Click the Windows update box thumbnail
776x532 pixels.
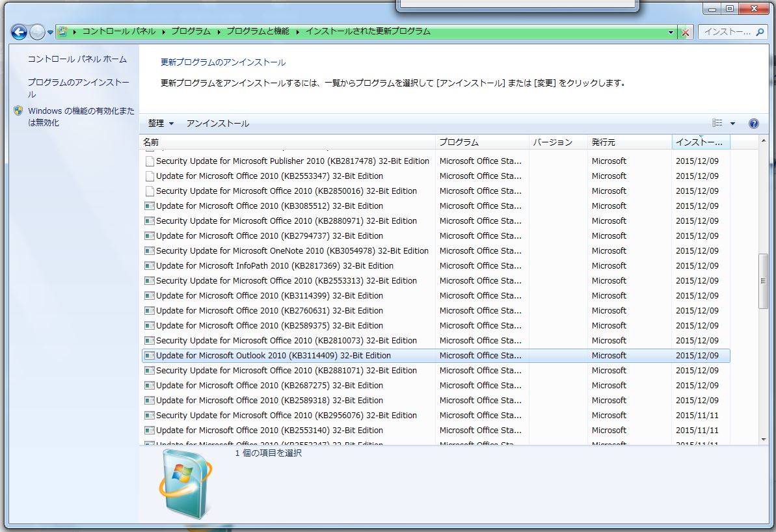[185, 485]
